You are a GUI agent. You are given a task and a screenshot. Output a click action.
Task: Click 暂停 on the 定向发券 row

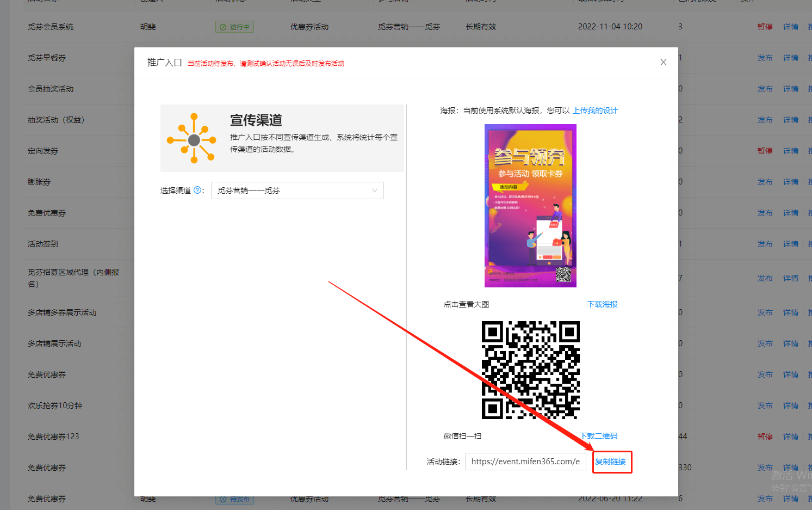[765, 150]
